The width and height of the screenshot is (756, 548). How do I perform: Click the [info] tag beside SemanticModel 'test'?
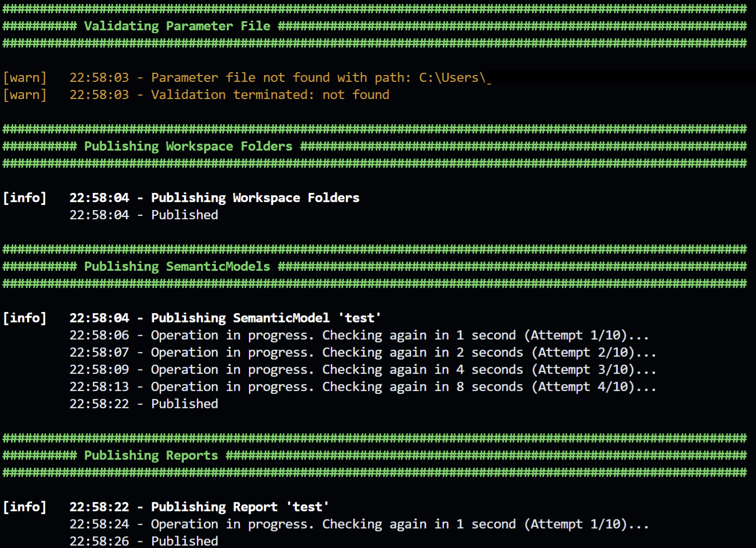pos(25,318)
